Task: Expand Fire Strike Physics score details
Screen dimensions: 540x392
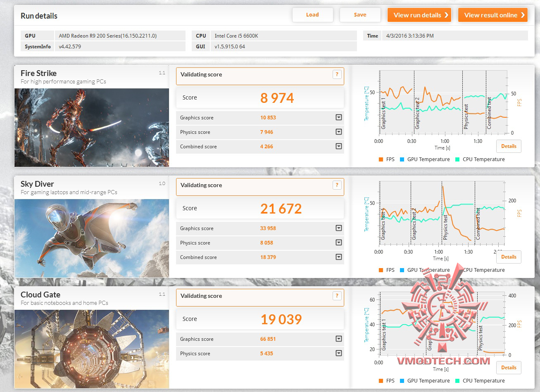Action: pos(339,132)
